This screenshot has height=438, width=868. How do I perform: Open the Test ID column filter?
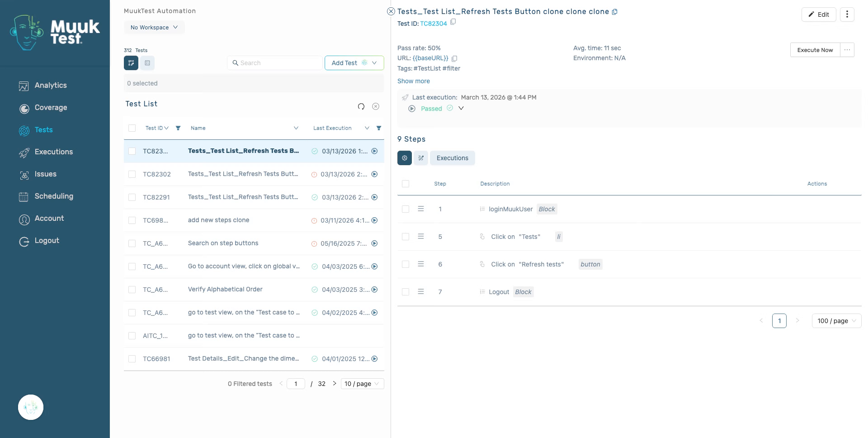coord(178,128)
